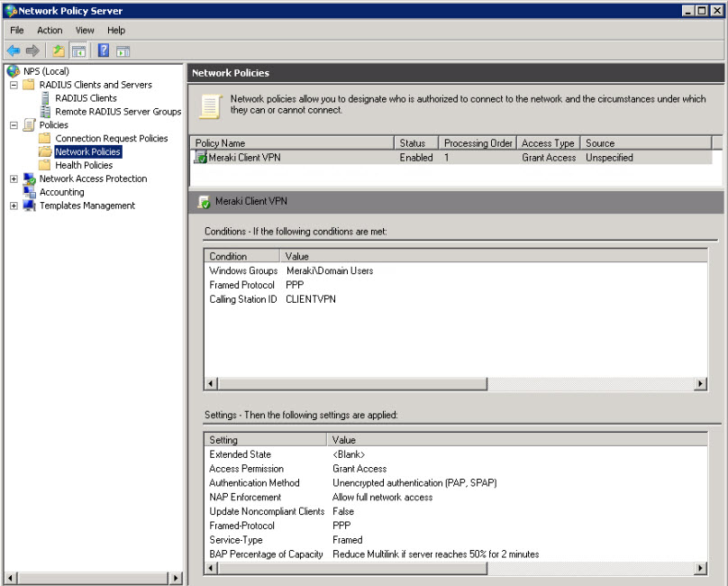Click the Setting column header
Viewport: 728px width, 586px height.
(x=266, y=440)
